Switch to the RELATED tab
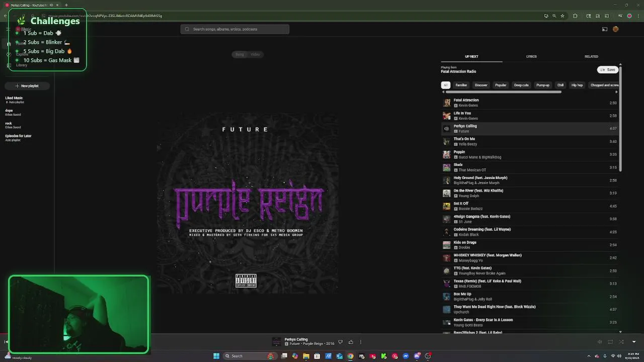Screen dimensions: 644x362 (x=591, y=56)
